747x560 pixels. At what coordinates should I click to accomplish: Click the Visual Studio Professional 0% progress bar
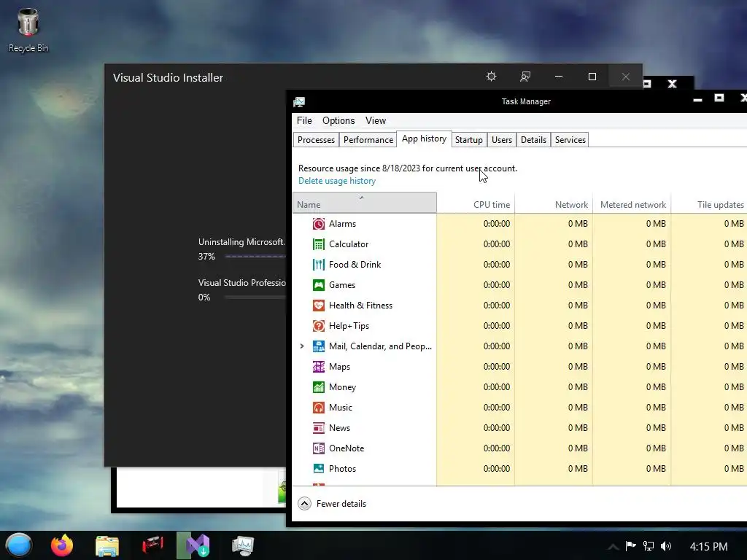point(255,297)
